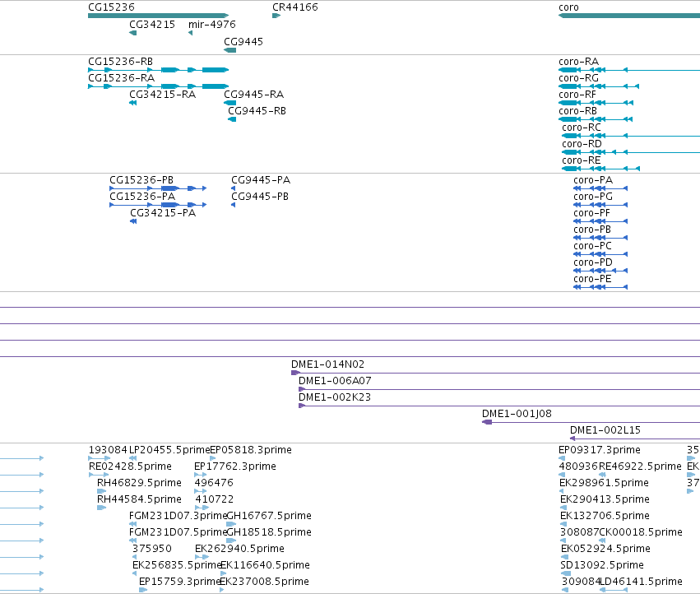
Task: Click the coro-RE transcript
Action: [601, 169]
